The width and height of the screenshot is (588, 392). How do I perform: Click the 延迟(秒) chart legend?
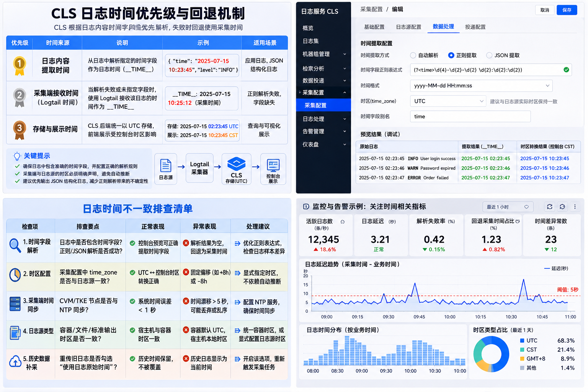[556, 268]
